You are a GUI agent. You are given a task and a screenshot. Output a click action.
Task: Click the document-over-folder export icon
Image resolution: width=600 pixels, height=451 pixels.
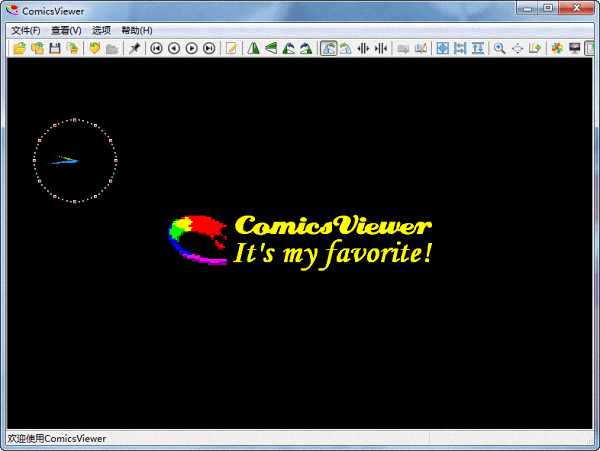pos(73,48)
